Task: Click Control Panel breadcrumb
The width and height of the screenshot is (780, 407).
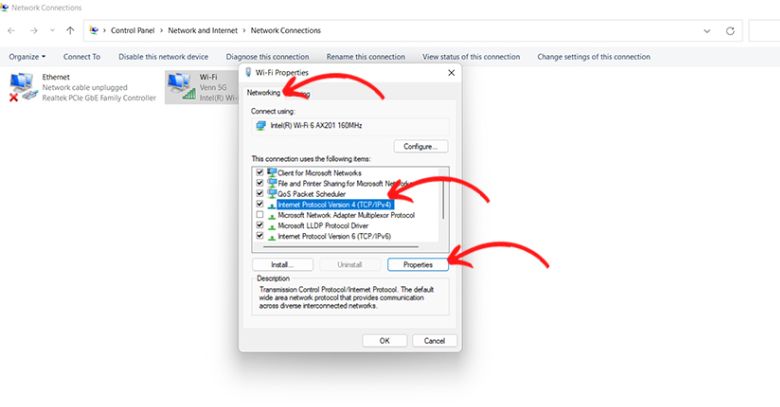Action: (x=133, y=30)
